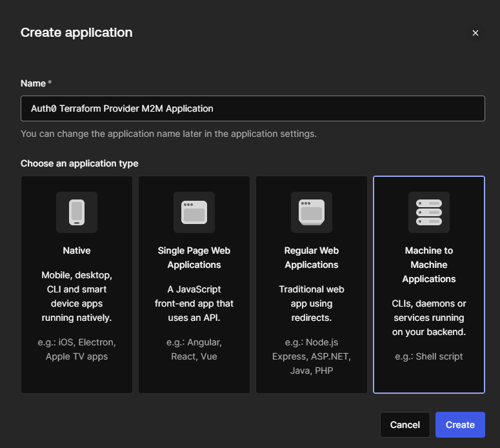
Task: Click 'Mobile, desktop, CLI and smart device' description
Action: pyautogui.click(x=77, y=296)
